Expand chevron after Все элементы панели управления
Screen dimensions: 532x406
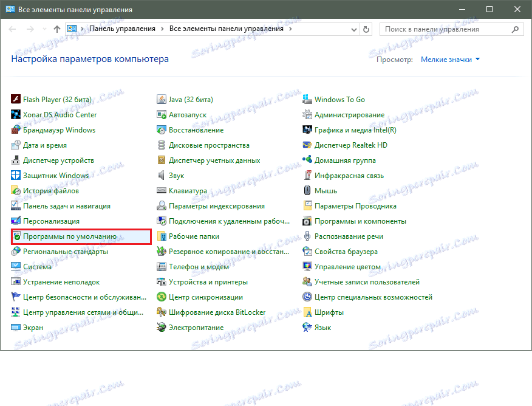click(290, 29)
